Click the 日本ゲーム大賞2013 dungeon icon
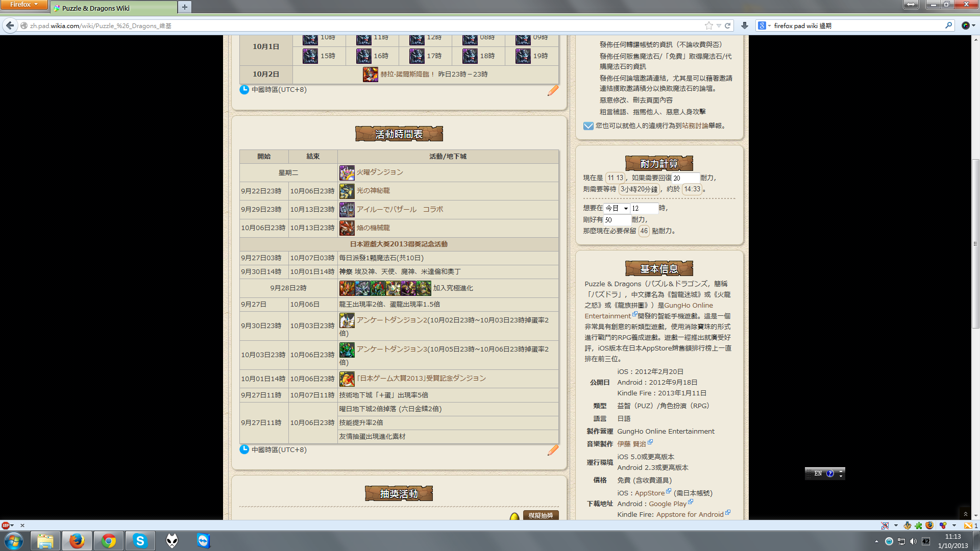Image resolution: width=980 pixels, height=551 pixels. click(347, 379)
